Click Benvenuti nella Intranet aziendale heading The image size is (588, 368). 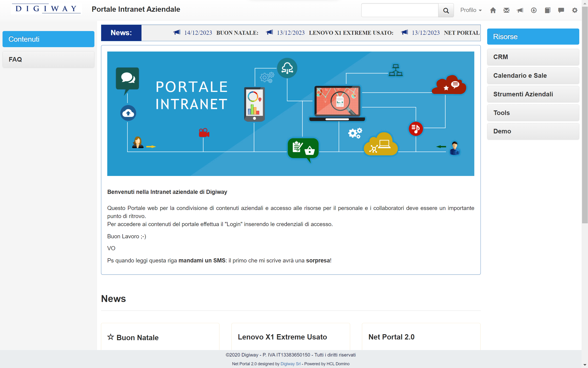click(167, 192)
